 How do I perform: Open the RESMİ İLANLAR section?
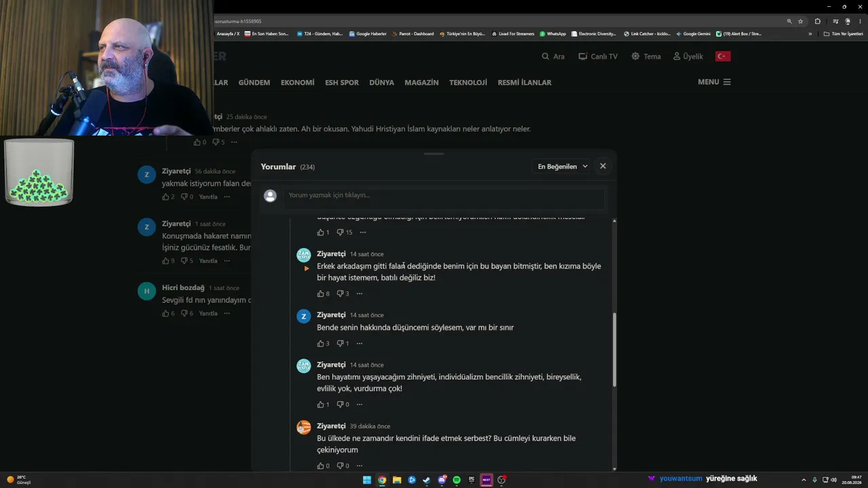[525, 82]
